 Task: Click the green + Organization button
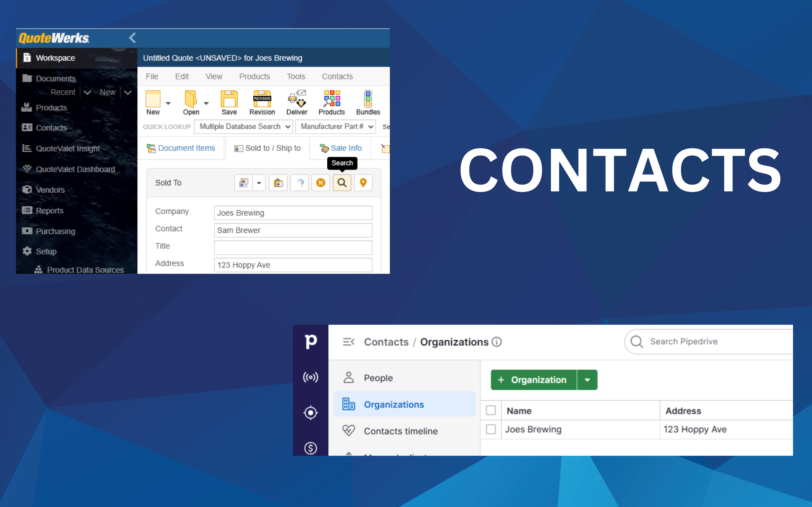534,380
